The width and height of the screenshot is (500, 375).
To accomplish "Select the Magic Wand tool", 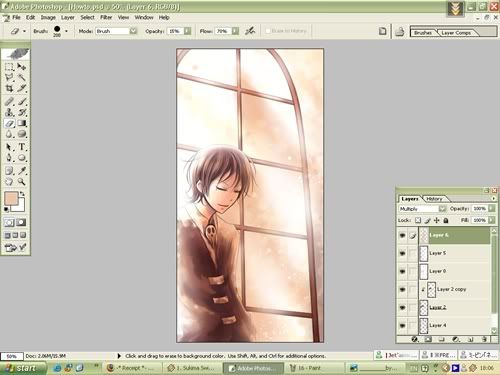I will 22,77.
